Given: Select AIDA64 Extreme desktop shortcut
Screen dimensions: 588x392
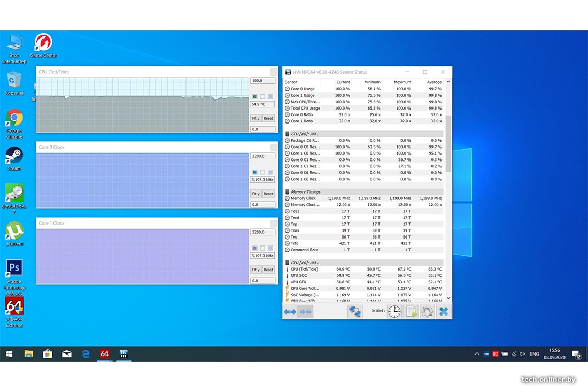Looking at the screenshot, I should [14, 312].
